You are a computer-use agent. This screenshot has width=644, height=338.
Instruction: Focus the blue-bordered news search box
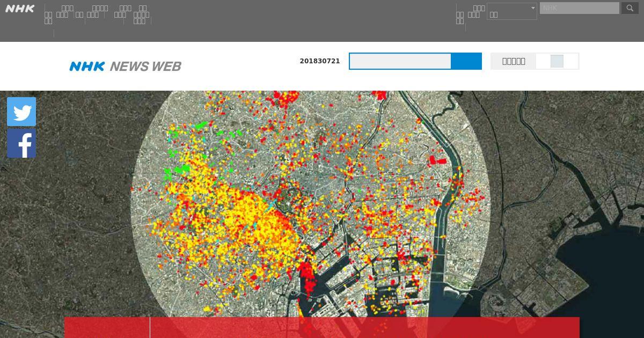(x=400, y=61)
